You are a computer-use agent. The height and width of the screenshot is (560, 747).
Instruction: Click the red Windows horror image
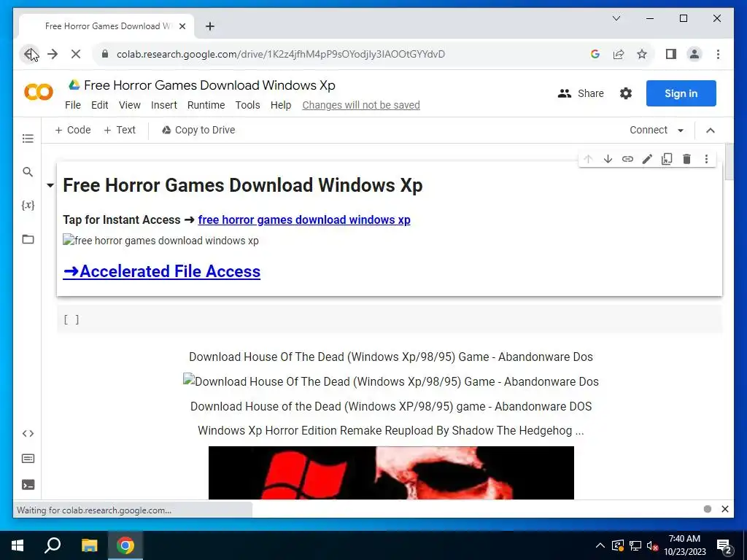click(x=391, y=472)
